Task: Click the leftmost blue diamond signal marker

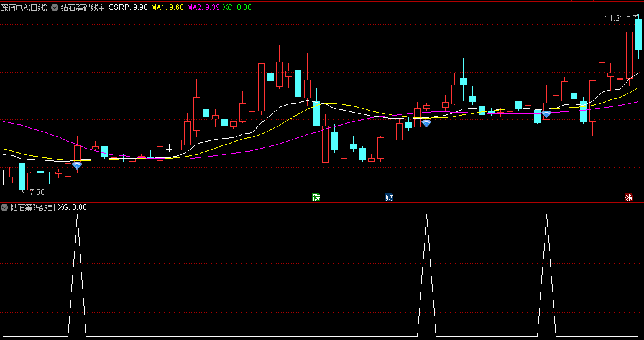Action: (77, 166)
